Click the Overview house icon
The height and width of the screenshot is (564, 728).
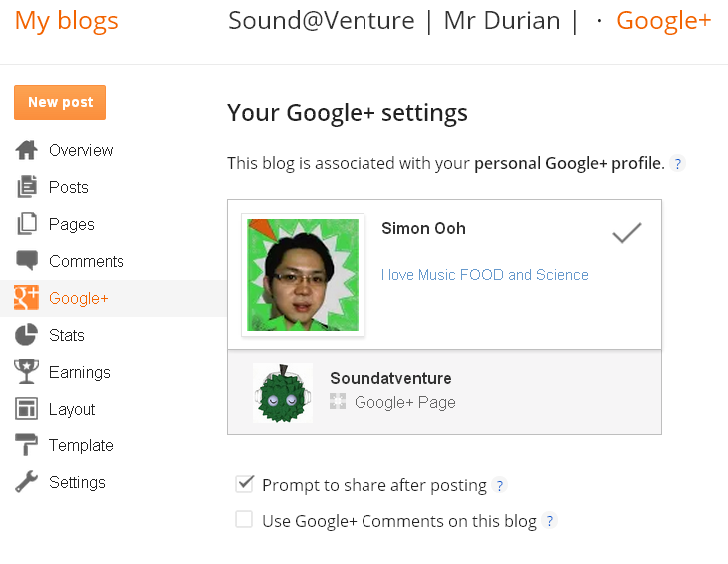coord(27,150)
